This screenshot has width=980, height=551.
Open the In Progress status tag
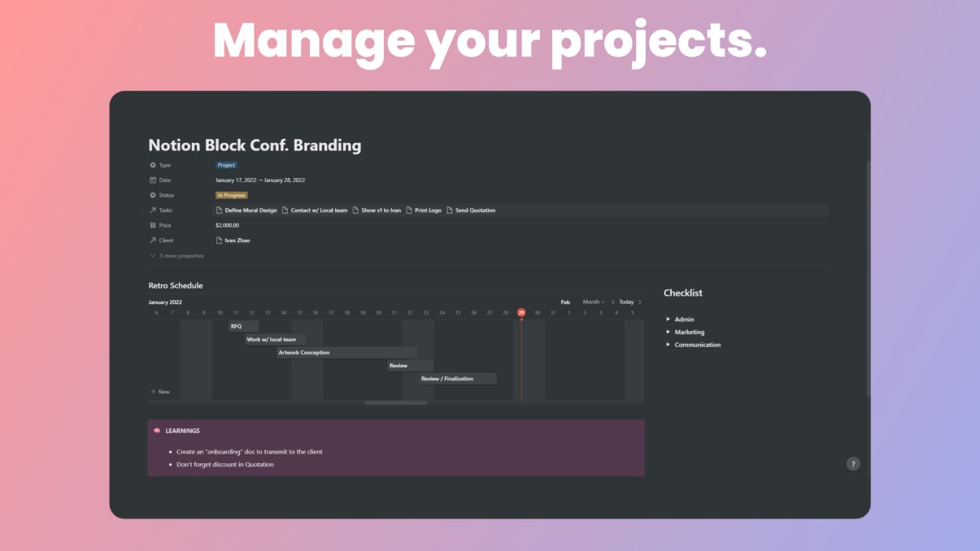(232, 195)
